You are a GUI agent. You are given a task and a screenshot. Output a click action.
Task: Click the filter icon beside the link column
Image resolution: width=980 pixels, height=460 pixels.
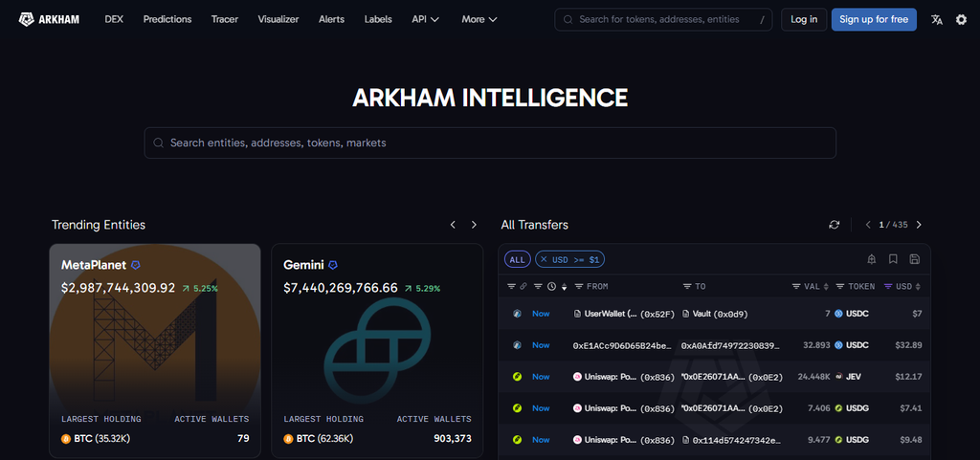click(x=511, y=287)
